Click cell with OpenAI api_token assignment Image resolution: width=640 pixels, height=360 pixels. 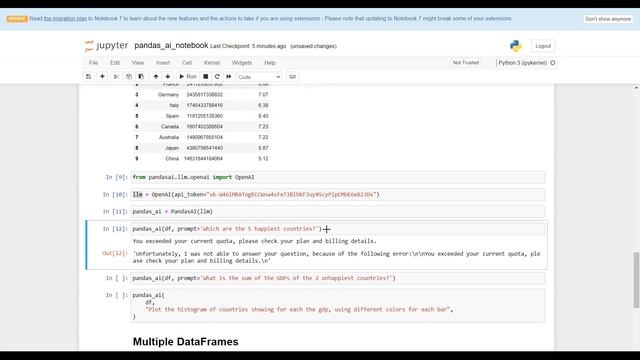point(338,195)
